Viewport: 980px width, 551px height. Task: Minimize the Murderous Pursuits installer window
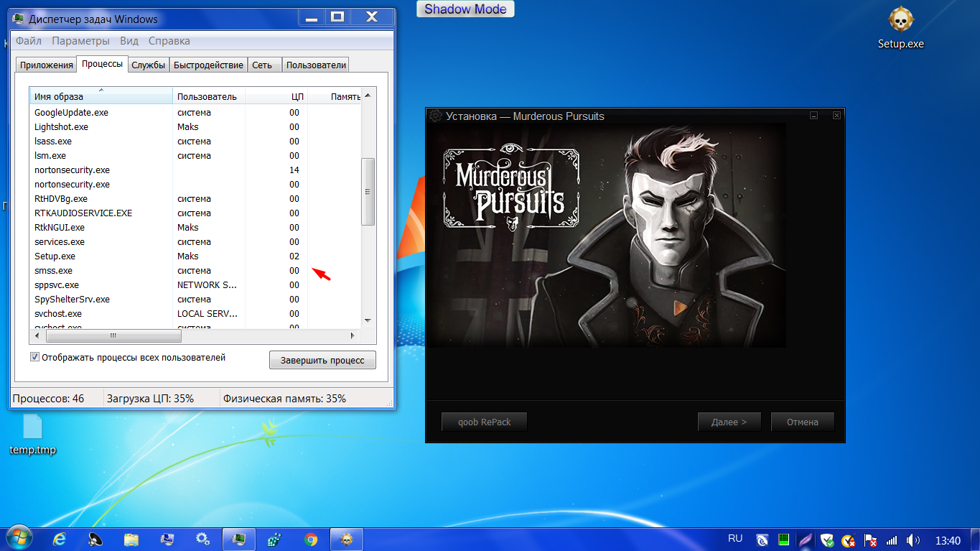tap(814, 115)
